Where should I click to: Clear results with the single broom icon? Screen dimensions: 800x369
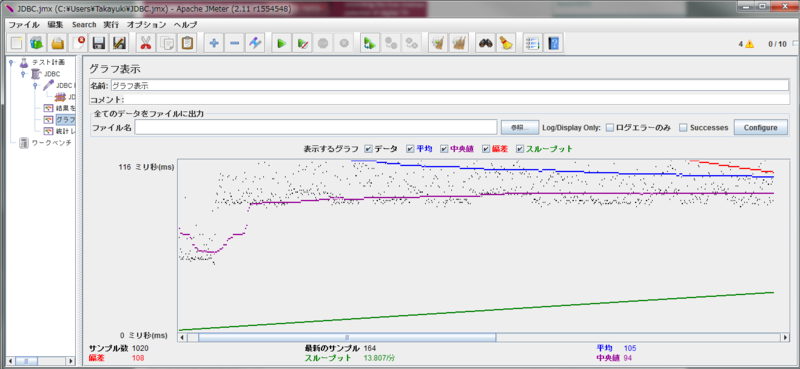click(x=438, y=43)
